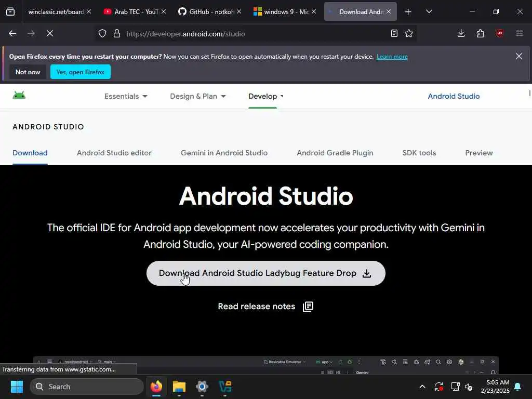Bookmark this page with star icon
This screenshot has height=399, width=532.
(409, 34)
